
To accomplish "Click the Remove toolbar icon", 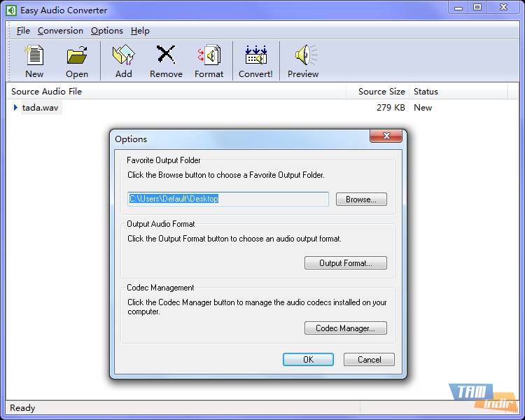I will click(166, 56).
